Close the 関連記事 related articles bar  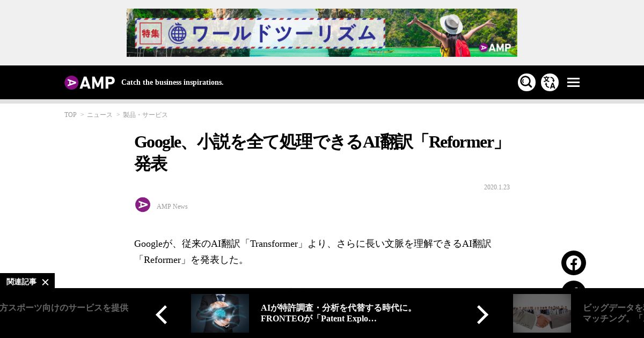46,282
